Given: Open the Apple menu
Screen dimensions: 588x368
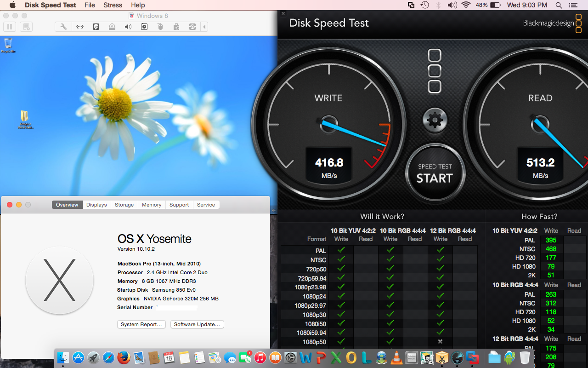Looking at the screenshot, I should tap(12, 5).
